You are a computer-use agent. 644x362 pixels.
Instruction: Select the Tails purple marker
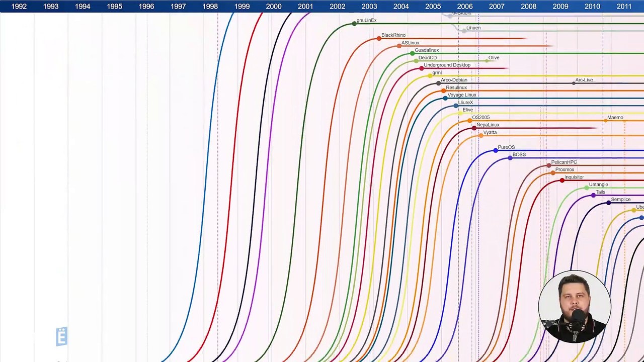[x=593, y=195]
